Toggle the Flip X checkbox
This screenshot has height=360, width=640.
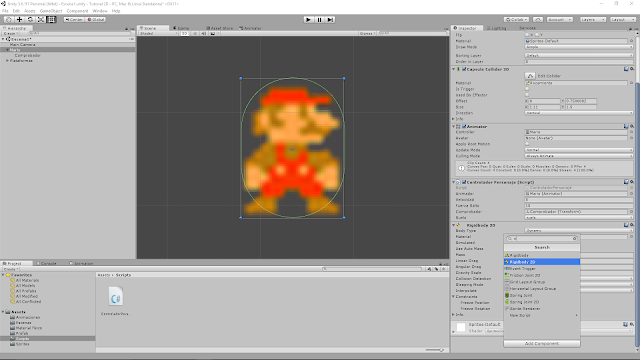coord(527,35)
